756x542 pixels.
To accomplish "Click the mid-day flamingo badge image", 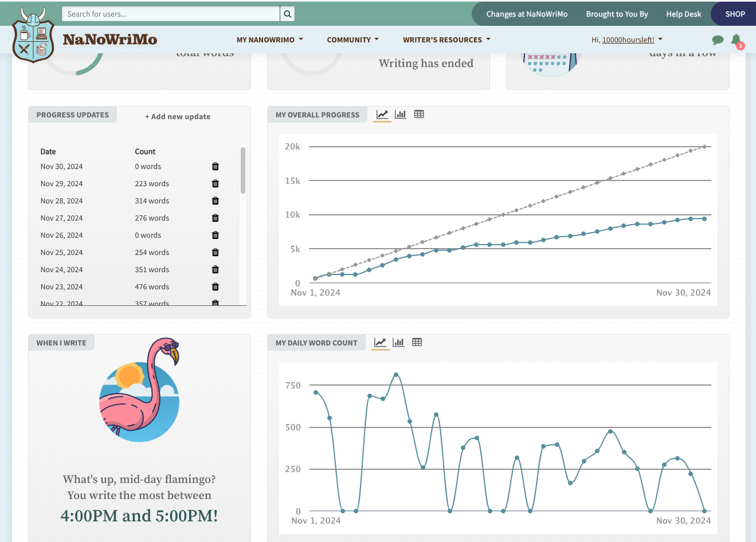I will pyautogui.click(x=139, y=390).
